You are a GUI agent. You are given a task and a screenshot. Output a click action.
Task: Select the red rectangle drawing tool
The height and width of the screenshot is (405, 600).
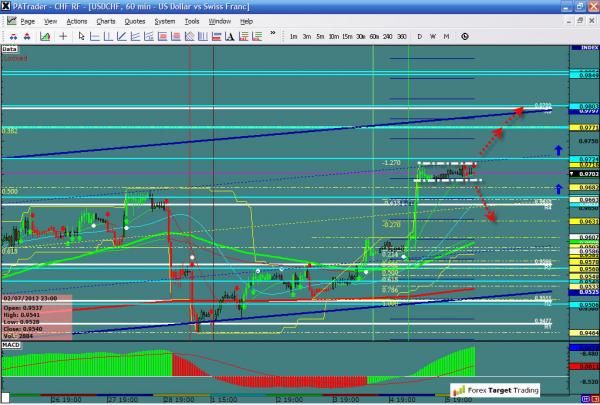tap(162, 37)
